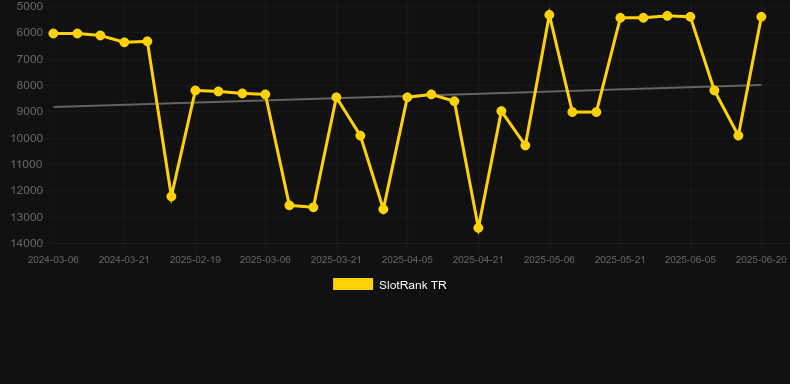
Task: Select the lowest data point at 2025-04-21
Action: pos(478,228)
